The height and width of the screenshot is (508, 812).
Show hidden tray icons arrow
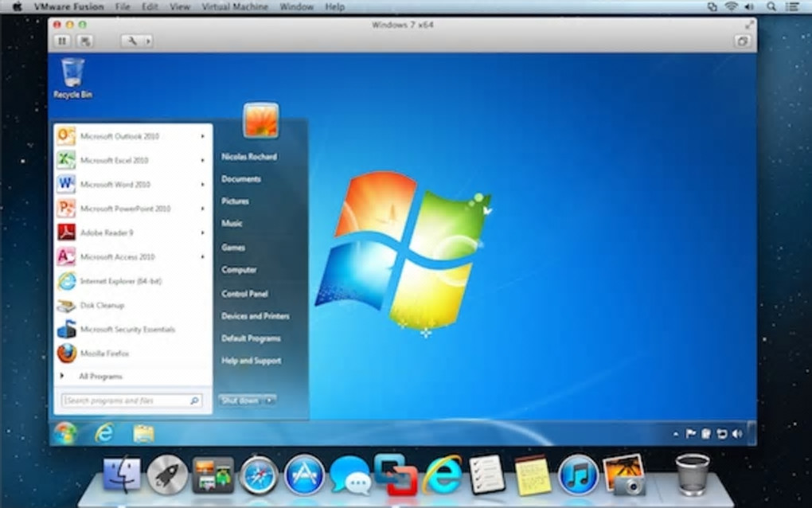coord(676,434)
